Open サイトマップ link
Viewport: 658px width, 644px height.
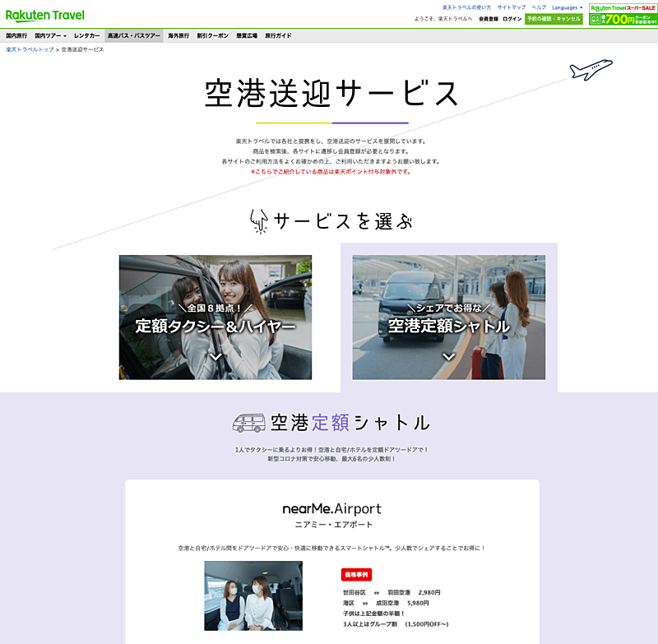[x=511, y=7]
